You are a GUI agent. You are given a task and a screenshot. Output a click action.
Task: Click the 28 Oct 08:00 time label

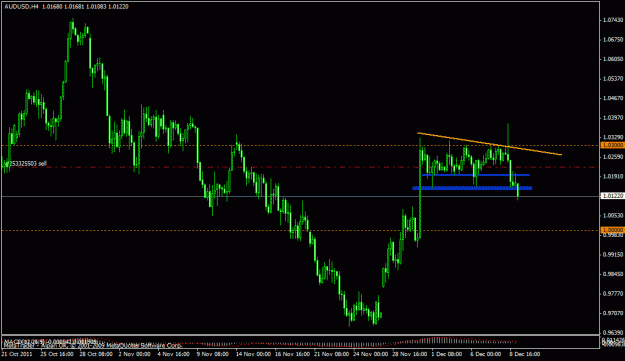[96, 354]
